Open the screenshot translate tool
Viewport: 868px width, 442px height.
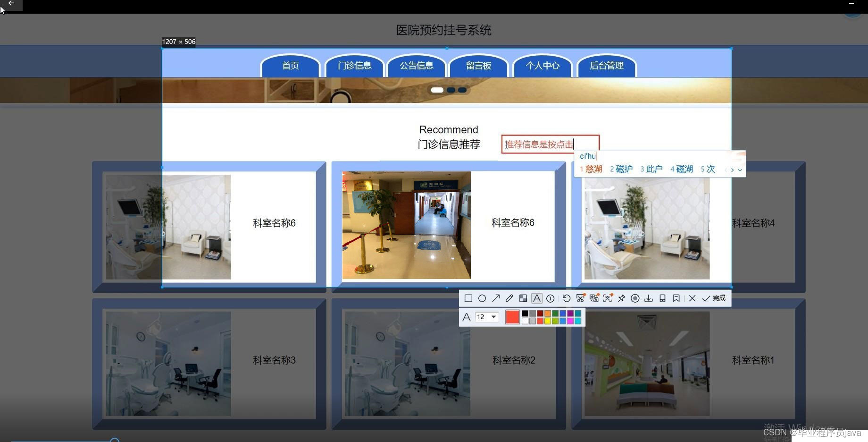pos(594,298)
